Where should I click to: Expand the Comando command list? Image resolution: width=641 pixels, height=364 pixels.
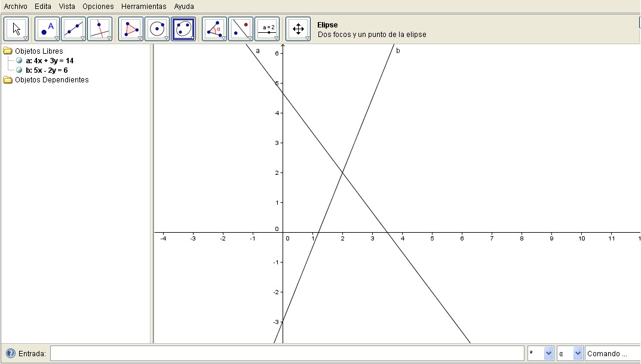click(x=609, y=353)
